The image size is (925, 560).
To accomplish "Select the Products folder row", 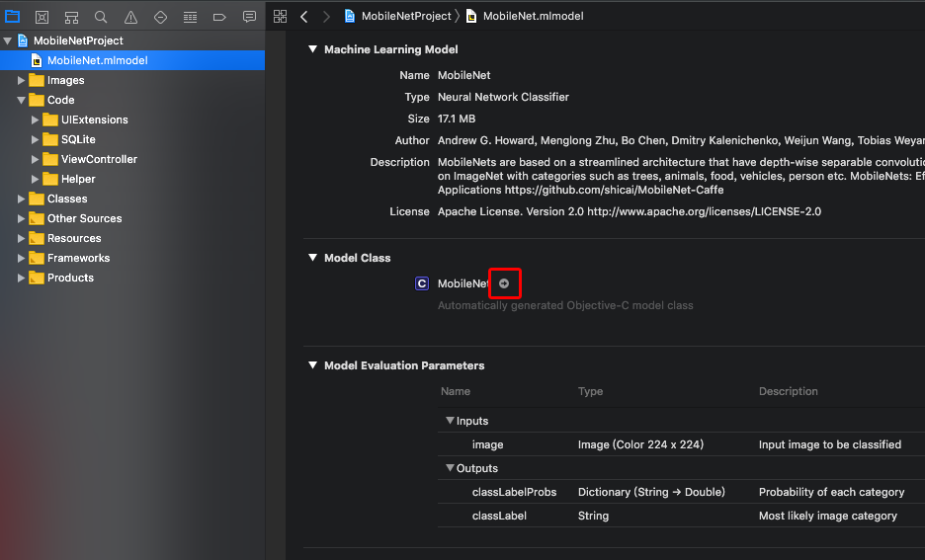I will pos(132,278).
